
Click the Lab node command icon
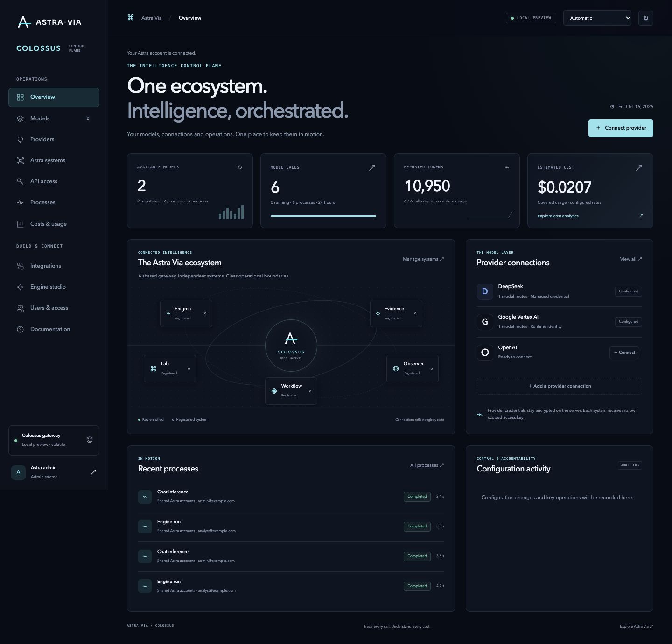[153, 368]
